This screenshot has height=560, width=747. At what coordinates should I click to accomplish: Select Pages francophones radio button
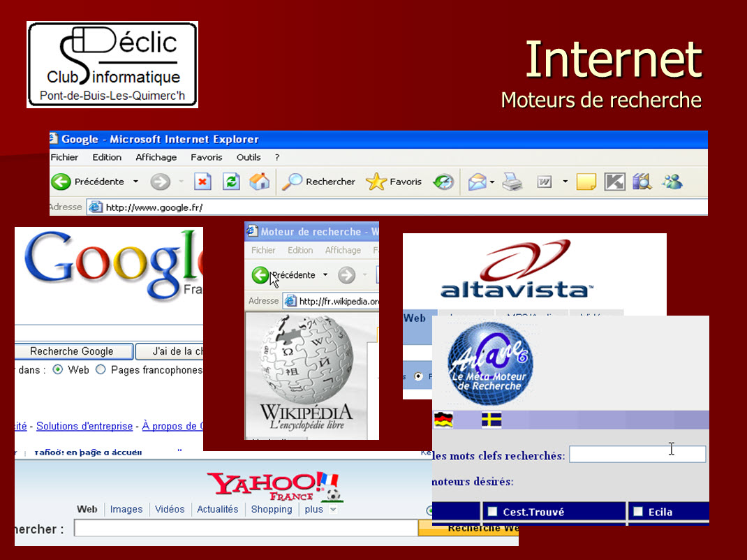click(101, 369)
